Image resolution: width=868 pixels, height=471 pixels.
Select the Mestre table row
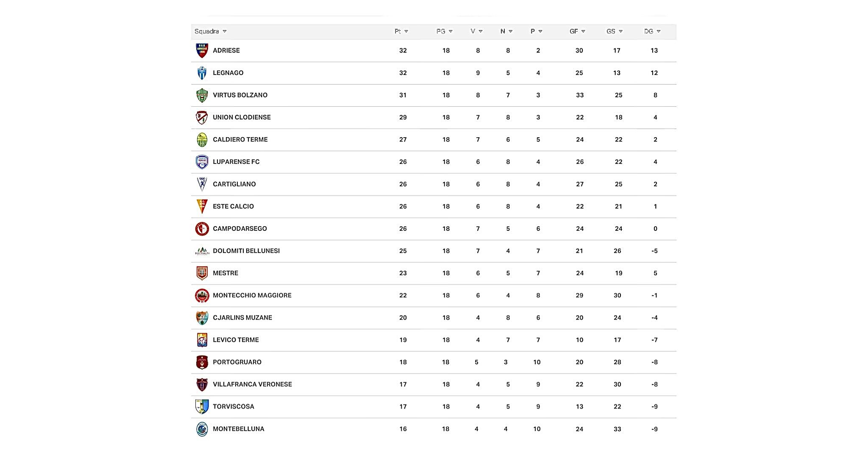pyautogui.click(x=434, y=273)
